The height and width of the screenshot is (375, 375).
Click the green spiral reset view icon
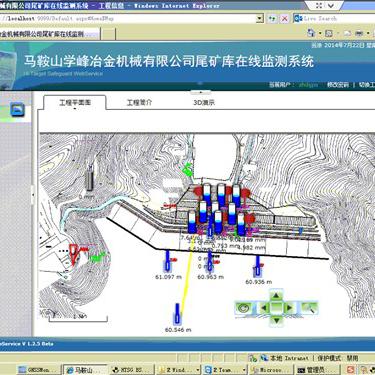pos(243,308)
